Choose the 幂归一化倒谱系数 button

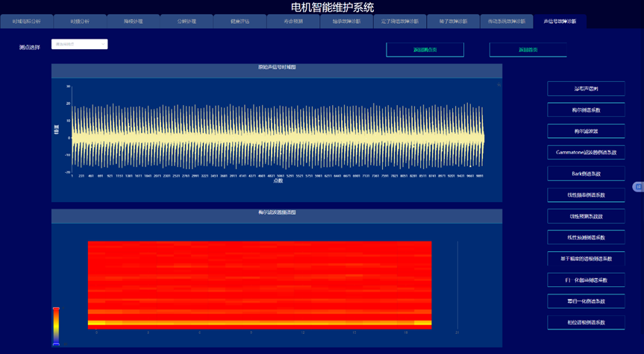click(x=586, y=301)
